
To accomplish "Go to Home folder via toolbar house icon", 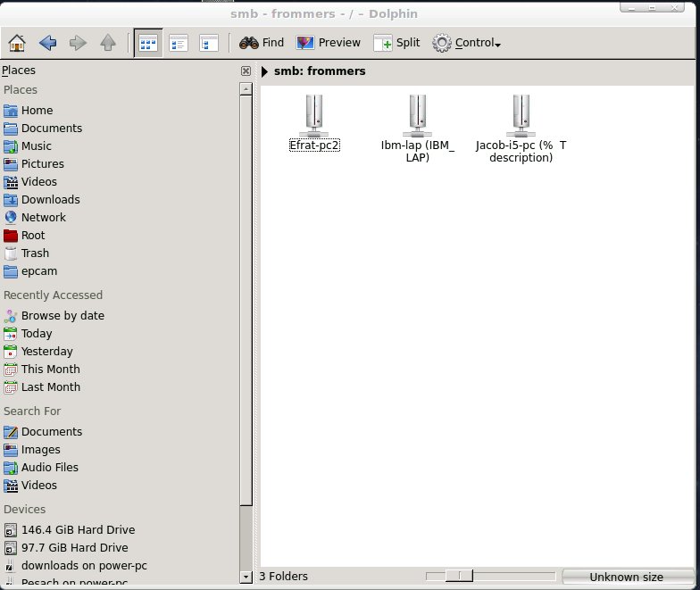I will [17, 43].
